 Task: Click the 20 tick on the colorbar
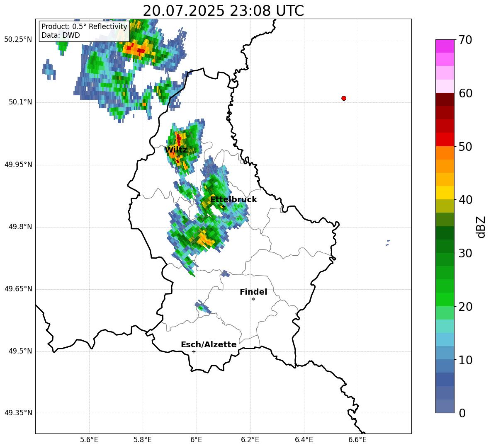[x=465, y=307]
